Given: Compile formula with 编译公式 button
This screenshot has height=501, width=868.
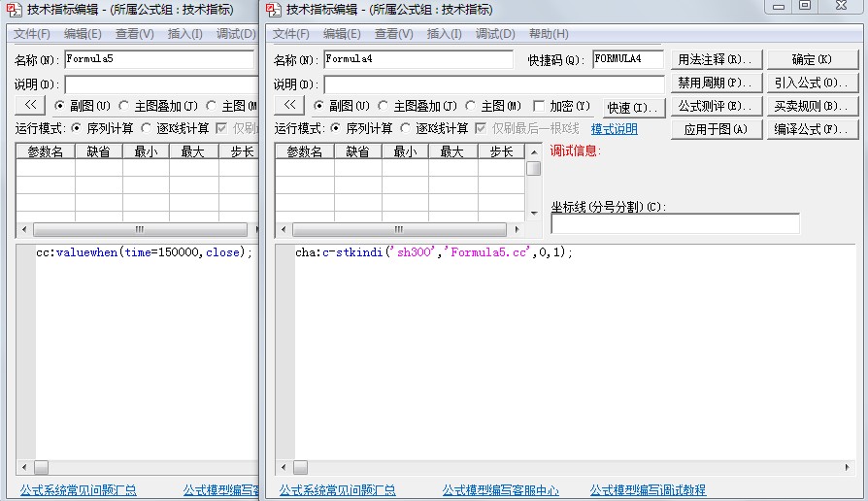Looking at the screenshot, I should [813, 130].
